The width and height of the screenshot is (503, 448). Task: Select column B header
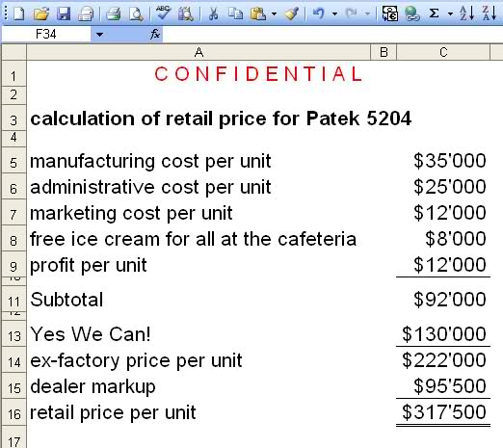point(384,52)
